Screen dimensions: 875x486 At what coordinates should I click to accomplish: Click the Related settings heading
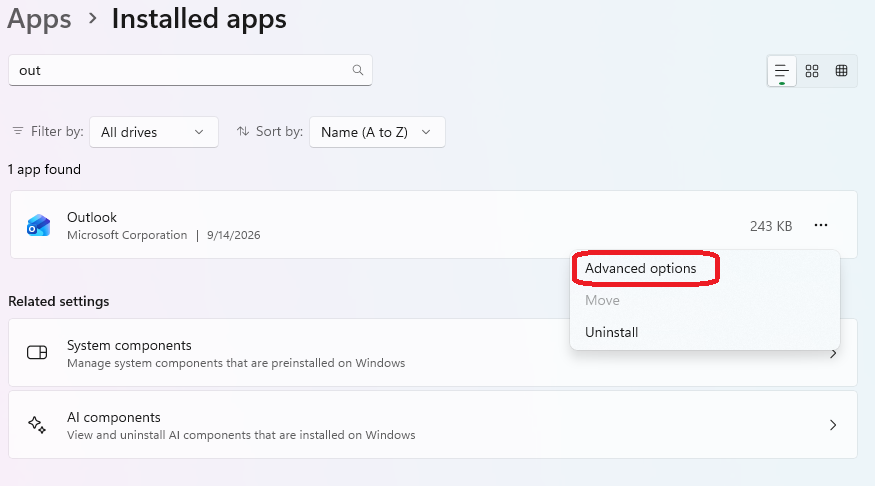[59, 301]
